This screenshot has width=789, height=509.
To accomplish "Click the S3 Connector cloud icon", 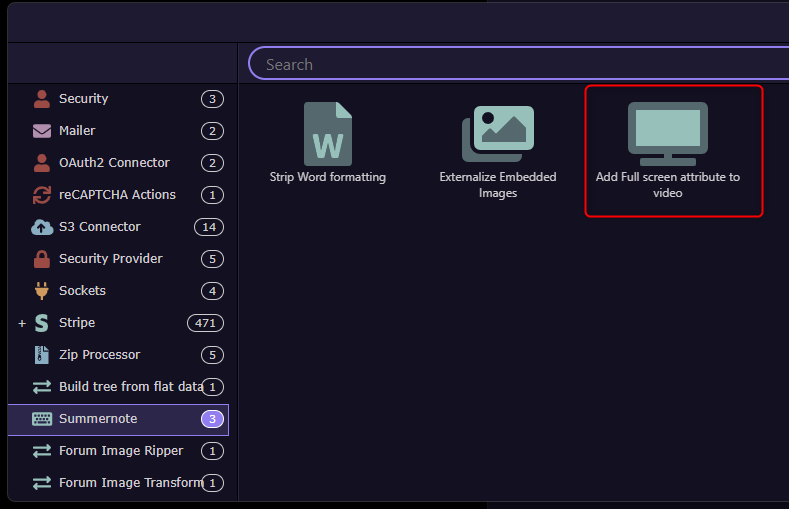I will pos(42,227).
